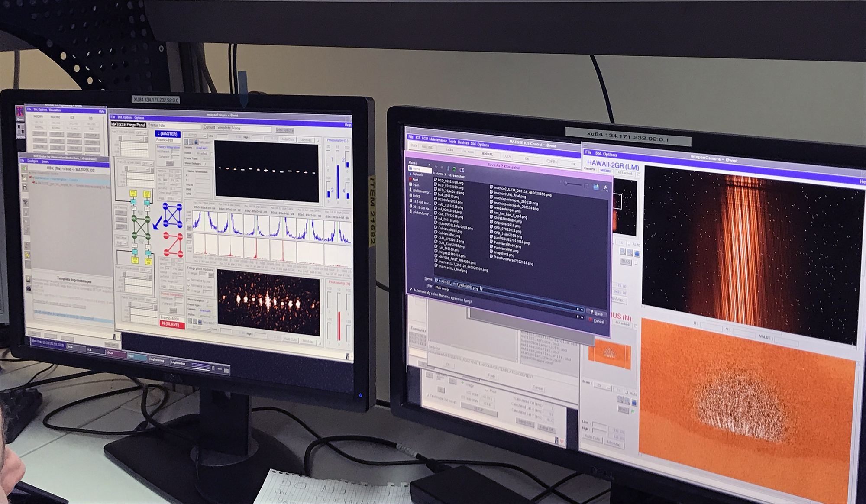Open File menu in mtopanCamera window
866x504 pixels.
pos(588,152)
